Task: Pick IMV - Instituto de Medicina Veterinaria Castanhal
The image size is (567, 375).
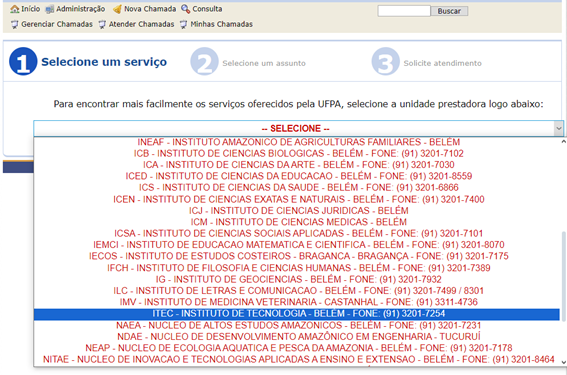Action: (x=297, y=302)
